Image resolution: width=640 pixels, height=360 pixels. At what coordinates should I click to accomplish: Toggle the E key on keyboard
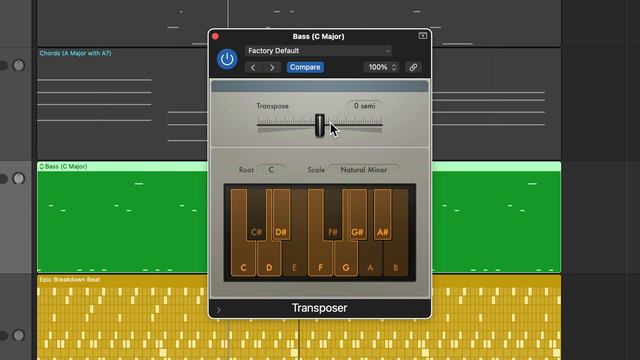[294, 260]
